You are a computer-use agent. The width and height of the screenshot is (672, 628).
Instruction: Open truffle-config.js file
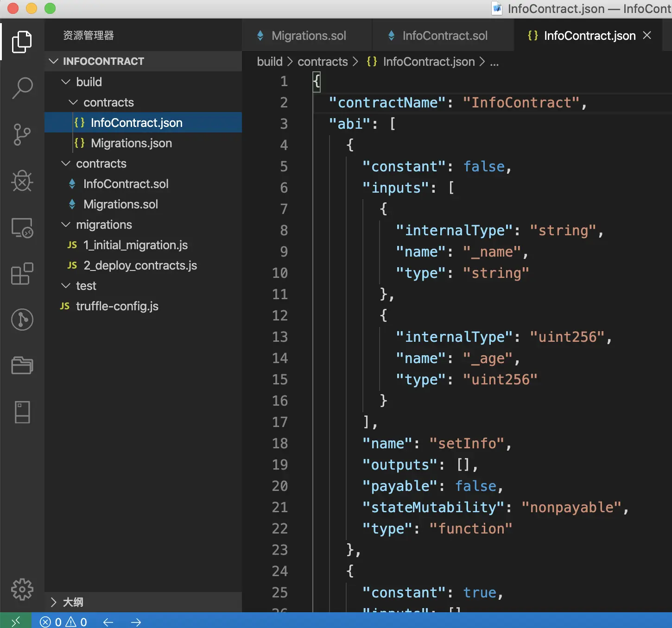[117, 306]
